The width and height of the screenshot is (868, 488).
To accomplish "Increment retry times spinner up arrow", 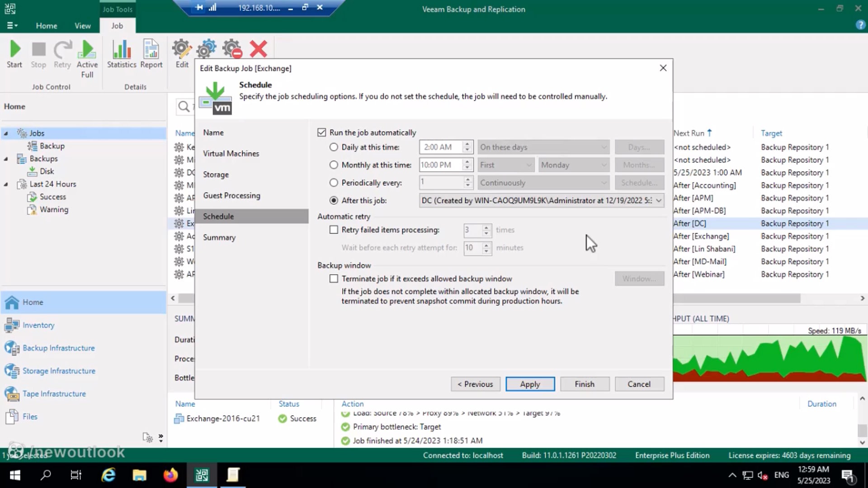I will (x=486, y=227).
